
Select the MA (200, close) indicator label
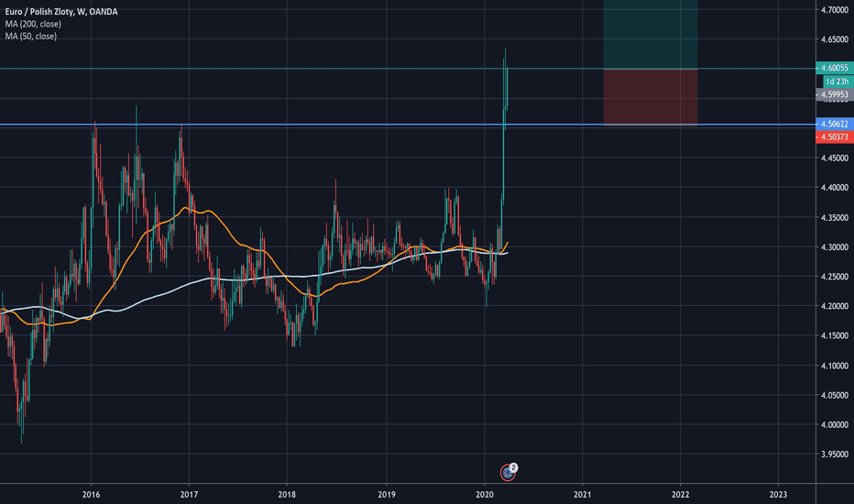tap(33, 24)
